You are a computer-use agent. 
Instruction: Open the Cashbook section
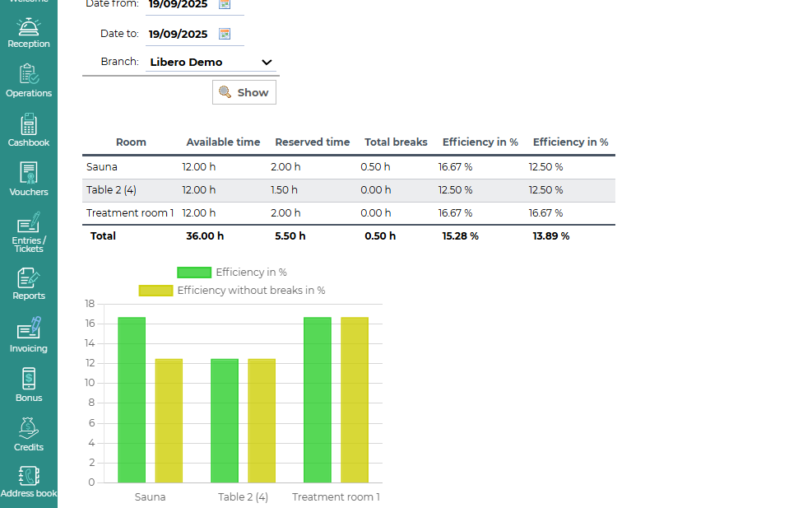(29, 130)
